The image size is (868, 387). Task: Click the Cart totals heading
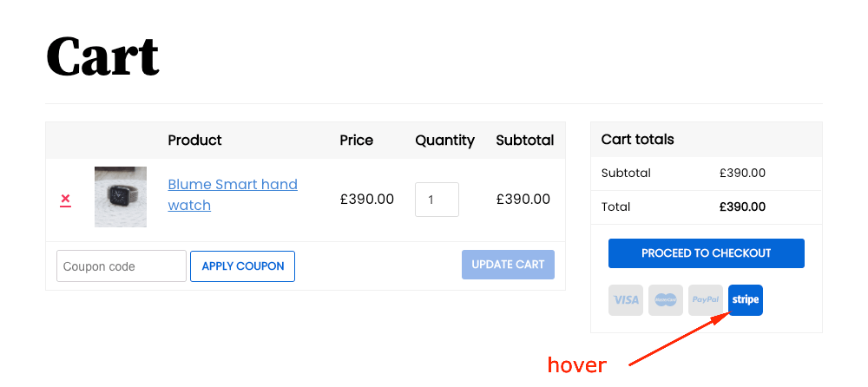pyautogui.click(x=637, y=140)
